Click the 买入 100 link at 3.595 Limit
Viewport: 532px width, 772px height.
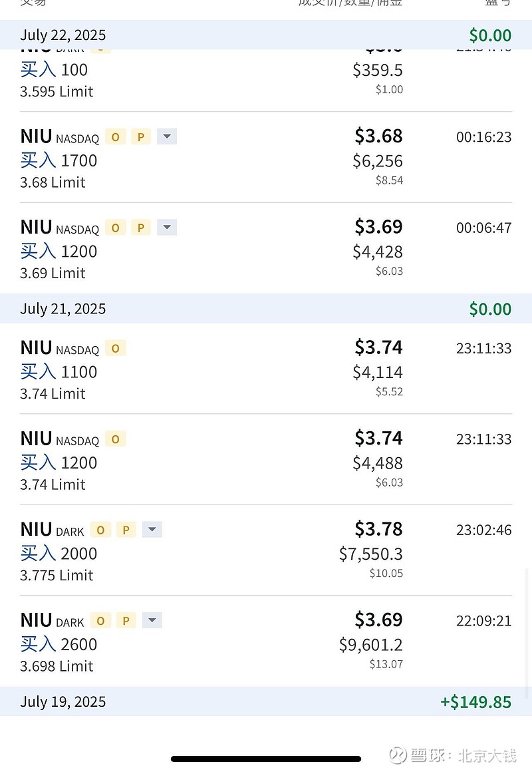tap(54, 70)
